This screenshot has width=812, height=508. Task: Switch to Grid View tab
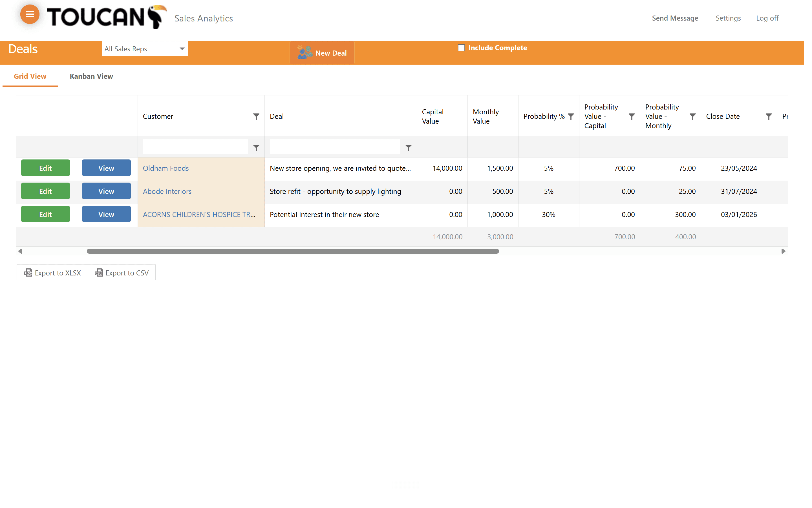click(30, 76)
